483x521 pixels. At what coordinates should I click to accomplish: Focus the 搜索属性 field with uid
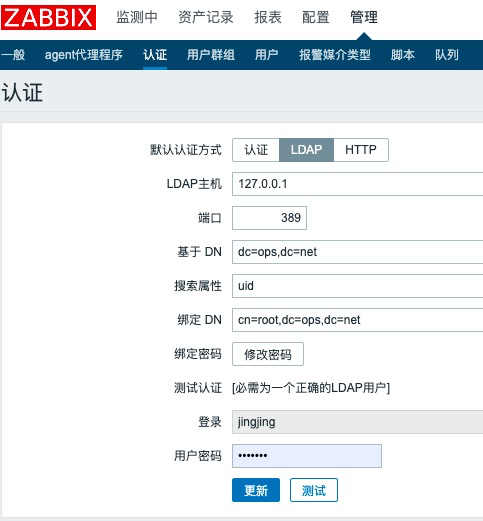357,286
